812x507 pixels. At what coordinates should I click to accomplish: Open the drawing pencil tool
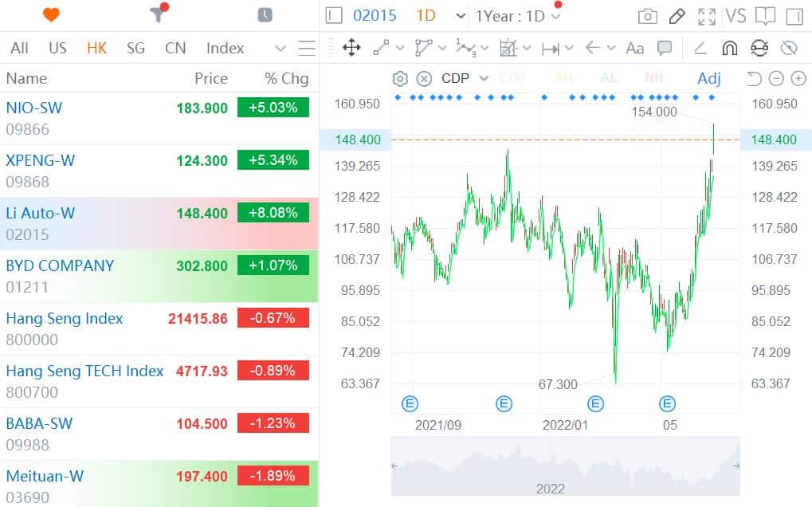[677, 15]
